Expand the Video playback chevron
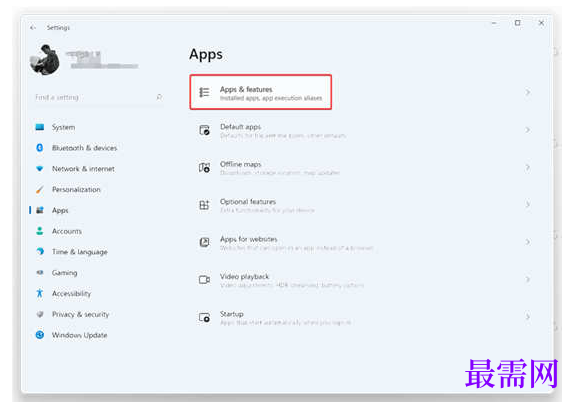 [x=527, y=279]
